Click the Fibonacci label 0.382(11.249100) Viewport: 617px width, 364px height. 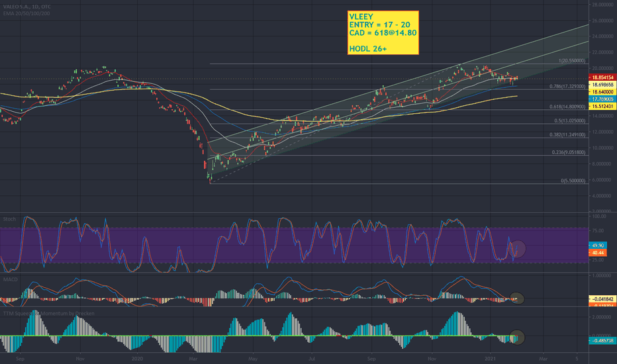[x=567, y=135]
